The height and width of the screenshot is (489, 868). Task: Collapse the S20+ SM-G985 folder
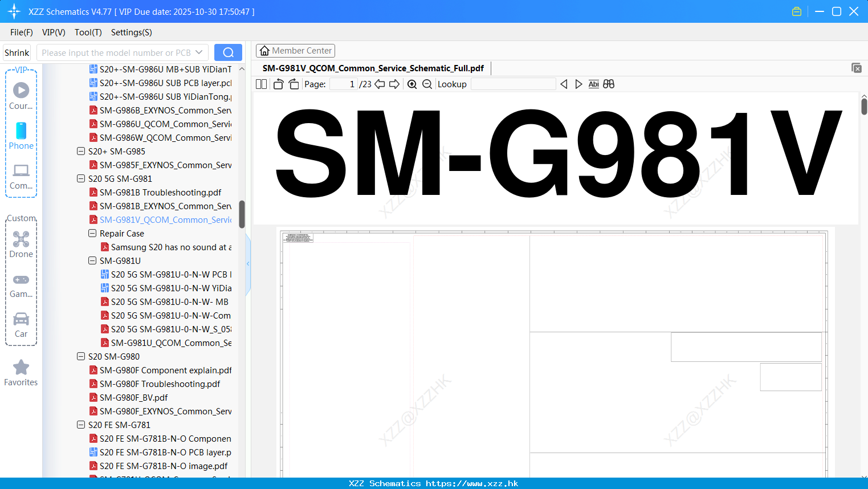pyautogui.click(x=80, y=151)
